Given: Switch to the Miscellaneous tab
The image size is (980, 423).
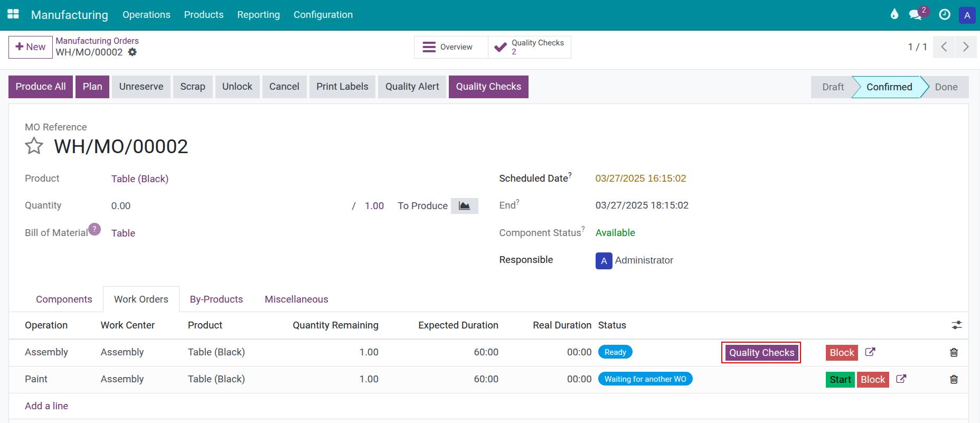Looking at the screenshot, I should tap(296, 299).
